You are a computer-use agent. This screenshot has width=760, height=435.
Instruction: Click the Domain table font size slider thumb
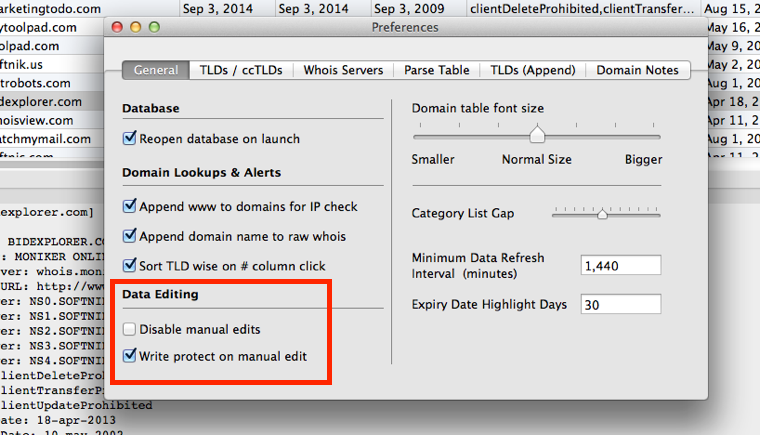click(x=537, y=134)
